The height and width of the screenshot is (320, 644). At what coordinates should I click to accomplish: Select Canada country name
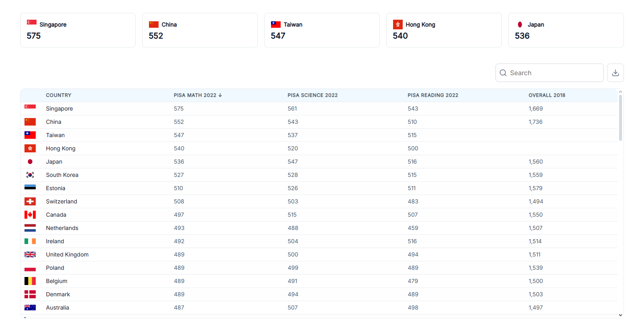[56, 215]
